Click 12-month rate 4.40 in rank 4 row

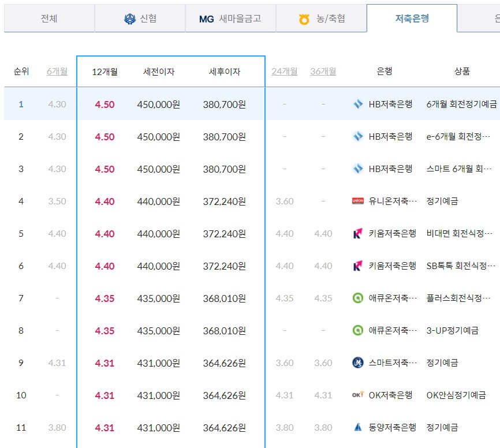(x=105, y=201)
